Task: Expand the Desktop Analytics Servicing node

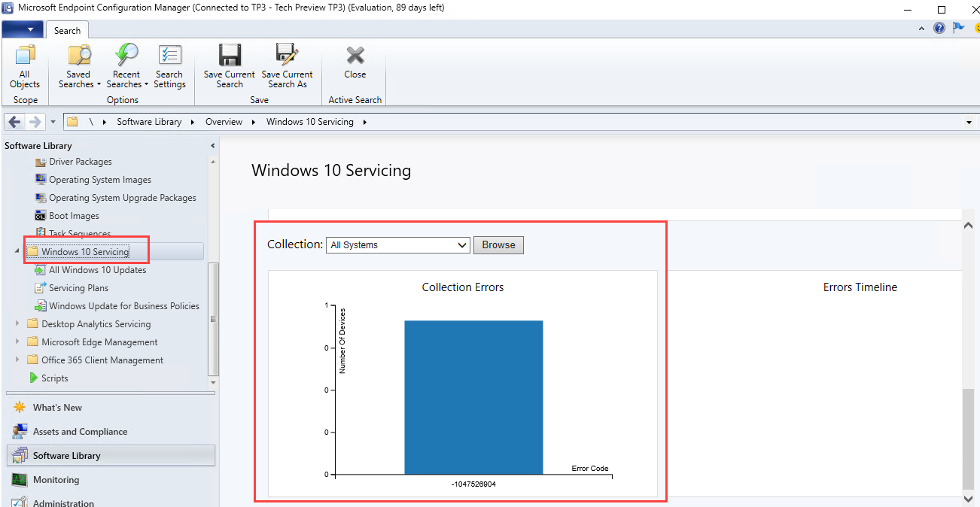Action: click(18, 324)
